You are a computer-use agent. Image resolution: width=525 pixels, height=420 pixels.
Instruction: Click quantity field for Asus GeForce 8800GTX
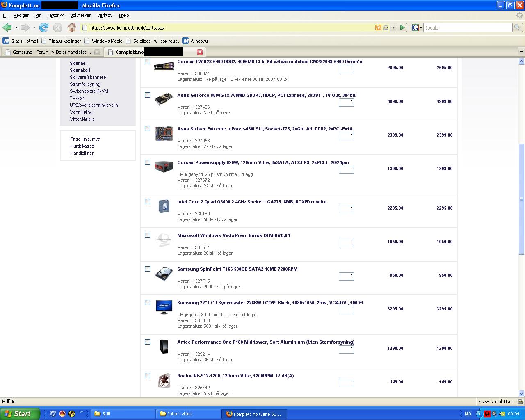[346, 103]
